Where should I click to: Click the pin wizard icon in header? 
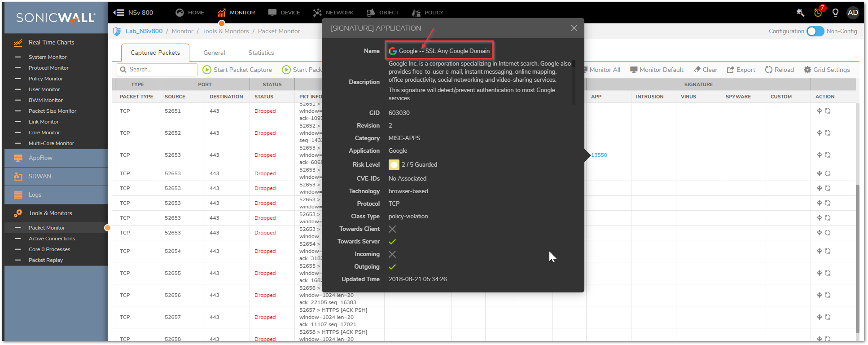coord(800,13)
